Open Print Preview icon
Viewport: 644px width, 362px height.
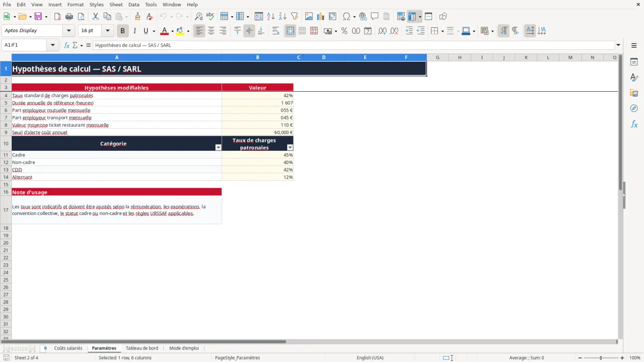click(81, 17)
